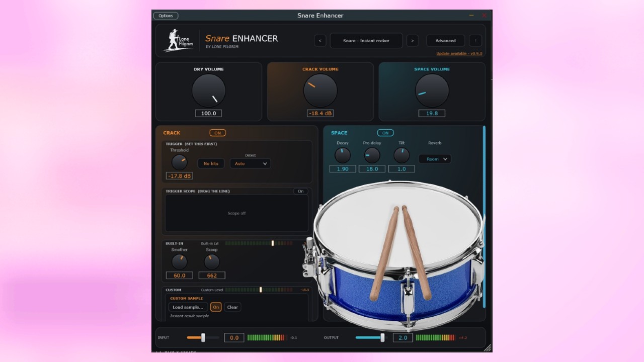The height and width of the screenshot is (362, 644).
Task: Select the Scoop value 662
Action: 212,276
